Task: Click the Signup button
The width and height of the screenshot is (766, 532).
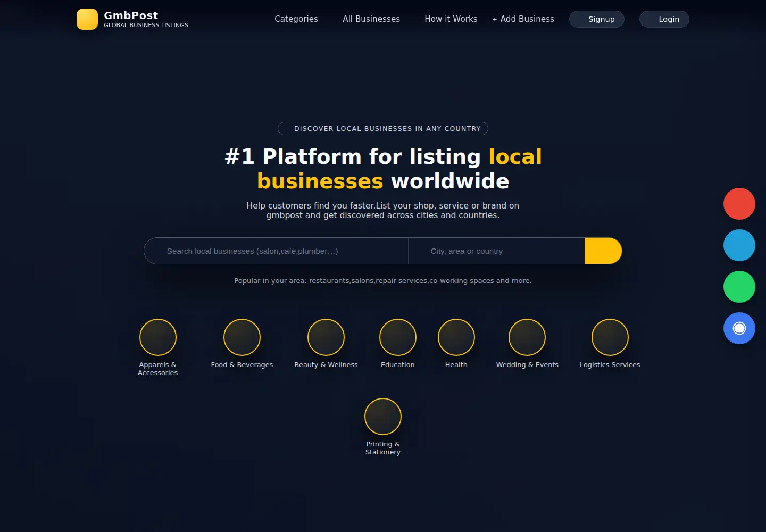Action: (x=597, y=19)
